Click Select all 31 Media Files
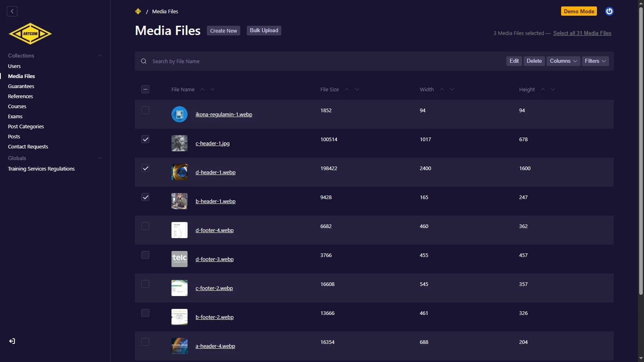 coord(582,33)
